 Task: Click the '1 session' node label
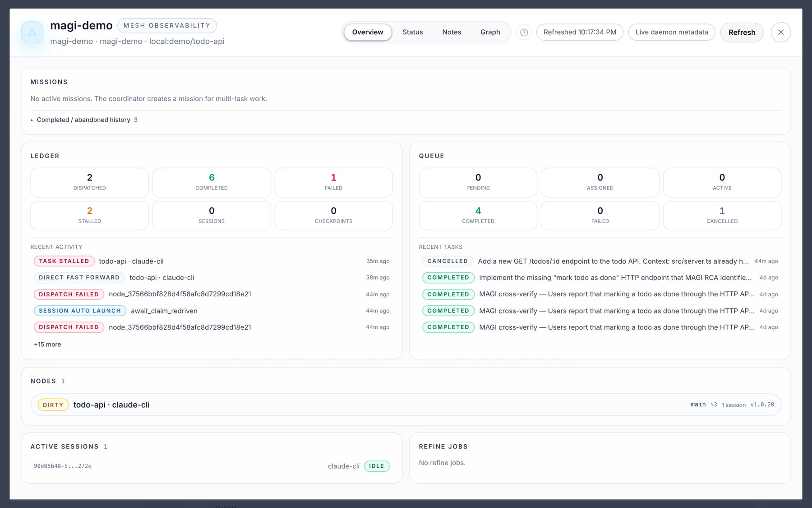(x=734, y=405)
